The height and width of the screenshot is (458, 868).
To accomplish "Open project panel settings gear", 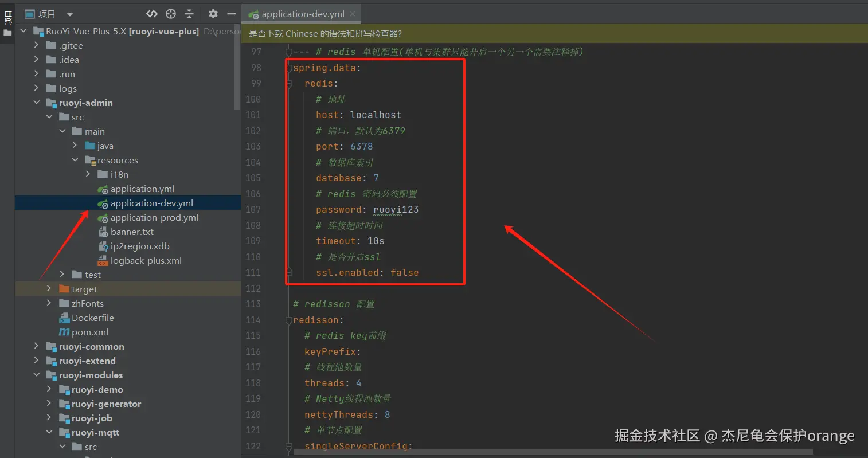I will click(213, 14).
